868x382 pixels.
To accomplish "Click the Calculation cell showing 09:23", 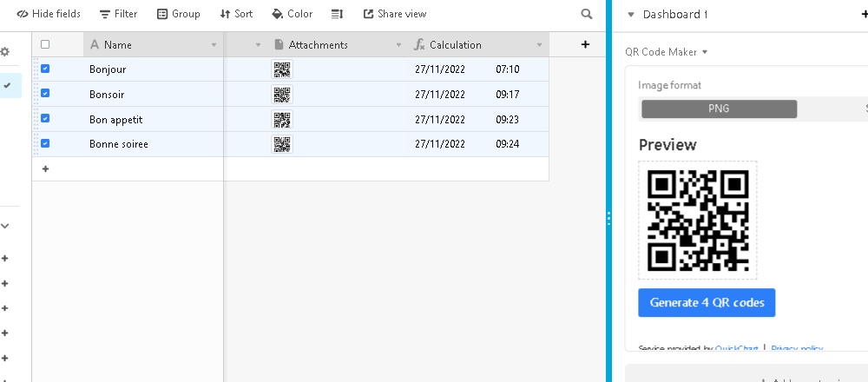I will tap(479, 119).
